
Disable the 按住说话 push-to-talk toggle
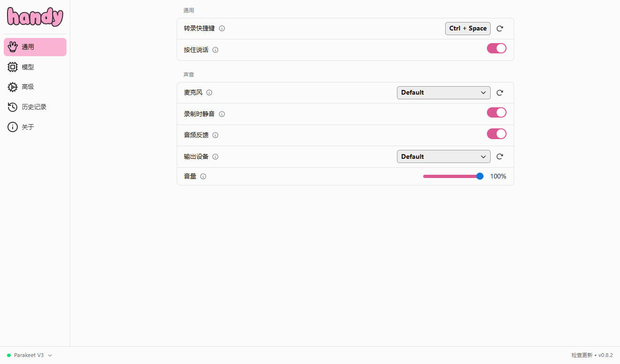point(496,48)
